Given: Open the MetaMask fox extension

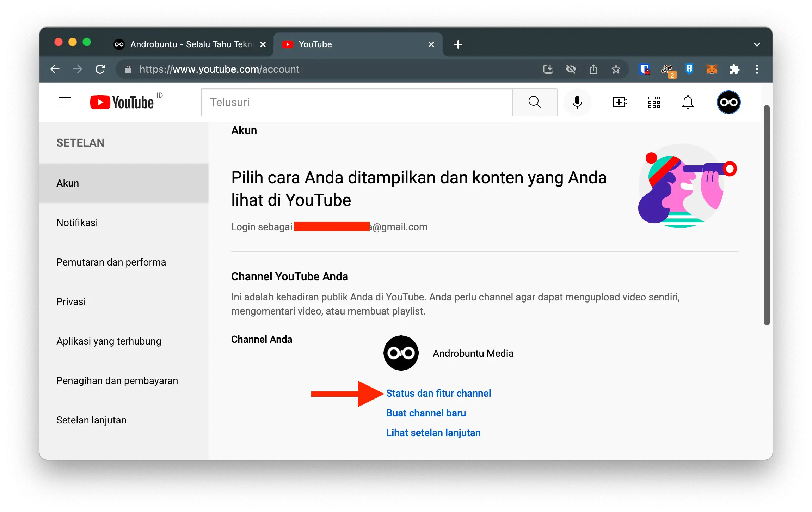Looking at the screenshot, I should click(x=712, y=69).
